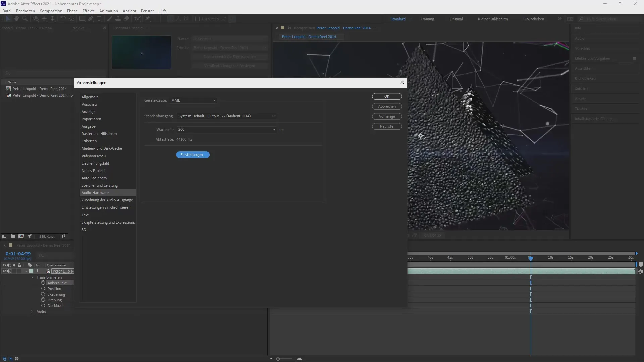Select the Eraser tool
644x362 pixels.
click(x=126, y=19)
